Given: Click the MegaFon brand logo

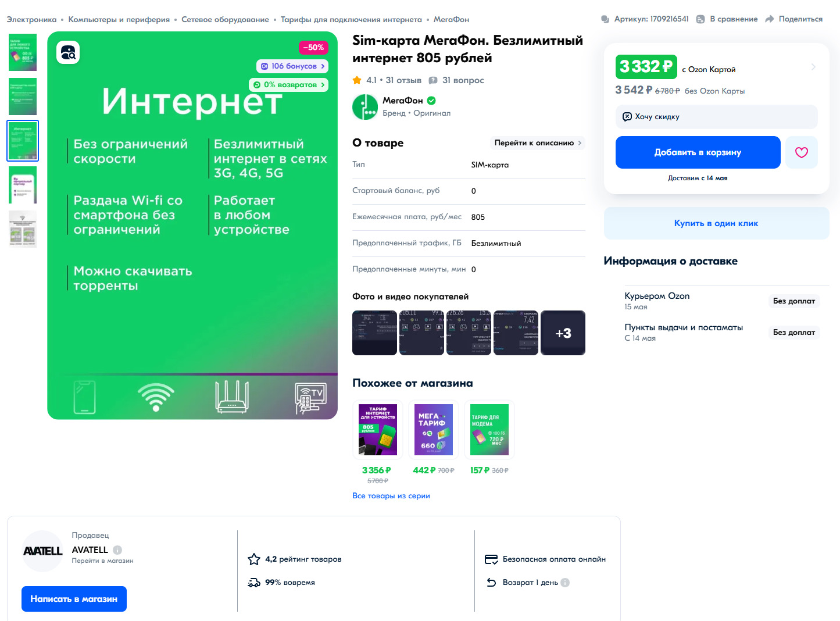Looking at the screenshot, I should click(365, 107).
